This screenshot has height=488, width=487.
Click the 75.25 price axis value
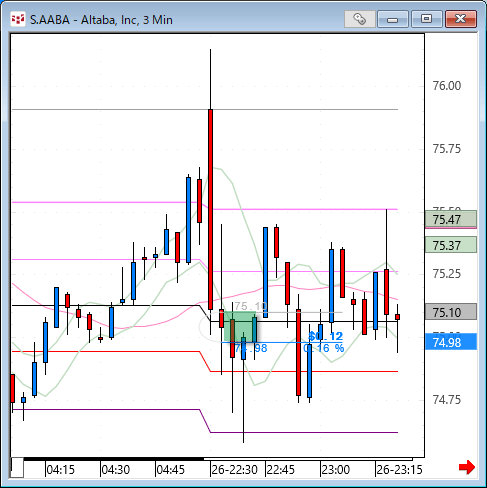(x=447, y=274)
